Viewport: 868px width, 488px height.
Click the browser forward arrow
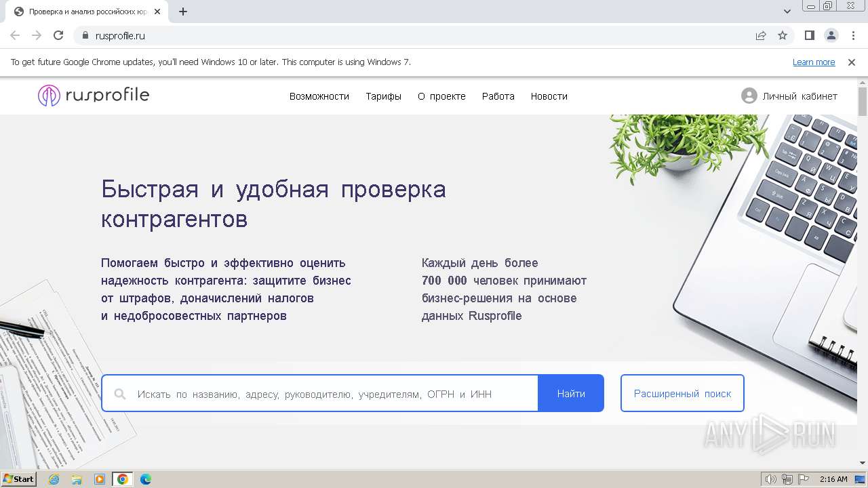tap(37, 35)
